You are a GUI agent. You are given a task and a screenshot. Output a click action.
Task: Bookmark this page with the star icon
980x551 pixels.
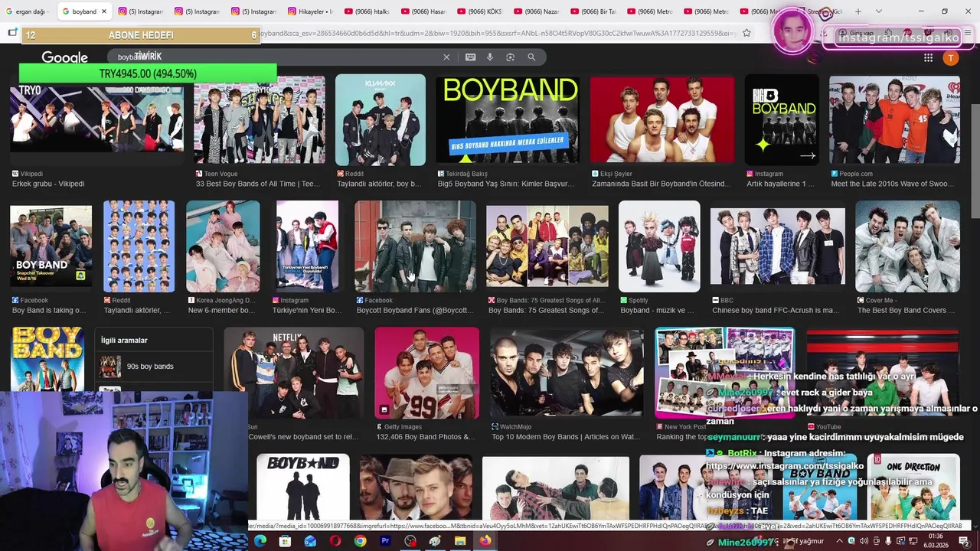[x=746, y=33]
